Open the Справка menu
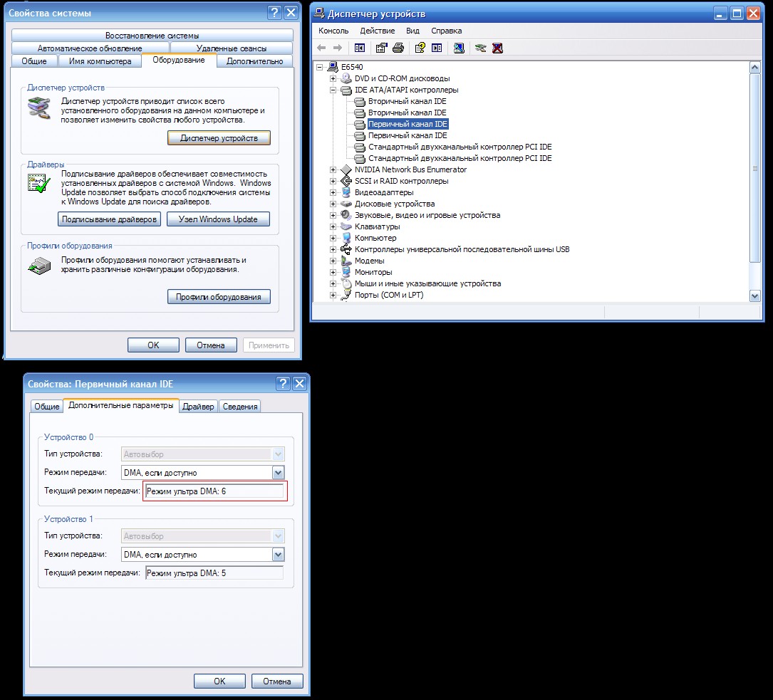The image size is (773, 700). pos(446,31)
